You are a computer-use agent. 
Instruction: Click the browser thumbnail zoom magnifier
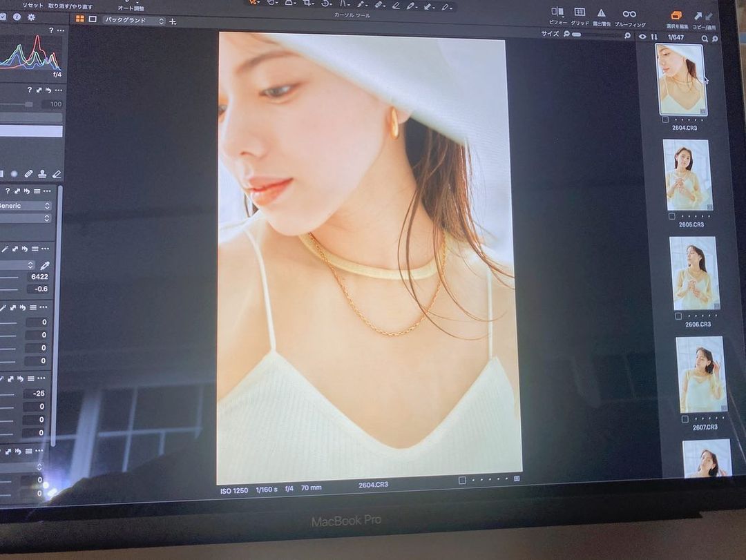click(x=715, y=39)
